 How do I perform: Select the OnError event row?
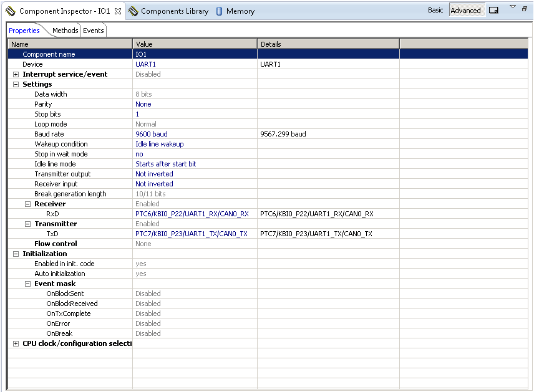point(268,323)
